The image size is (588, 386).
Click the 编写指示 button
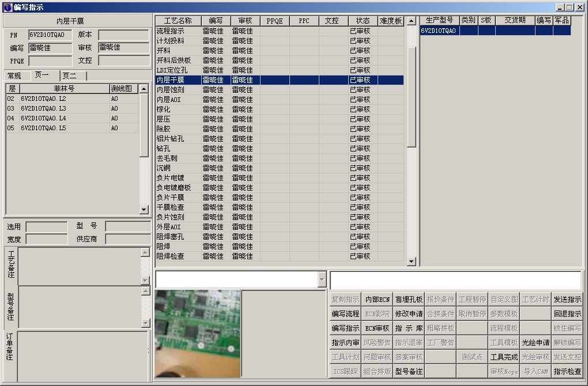pos(345,328)
